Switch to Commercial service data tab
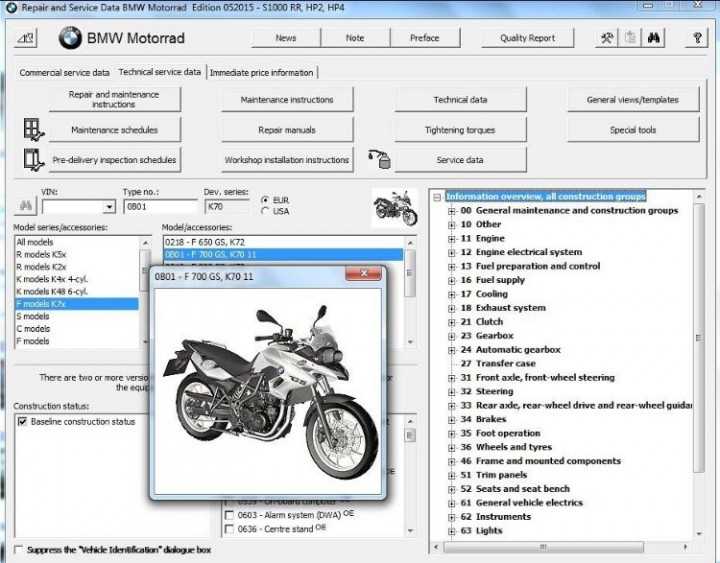 pyautogui.click(x=64, y=73)
